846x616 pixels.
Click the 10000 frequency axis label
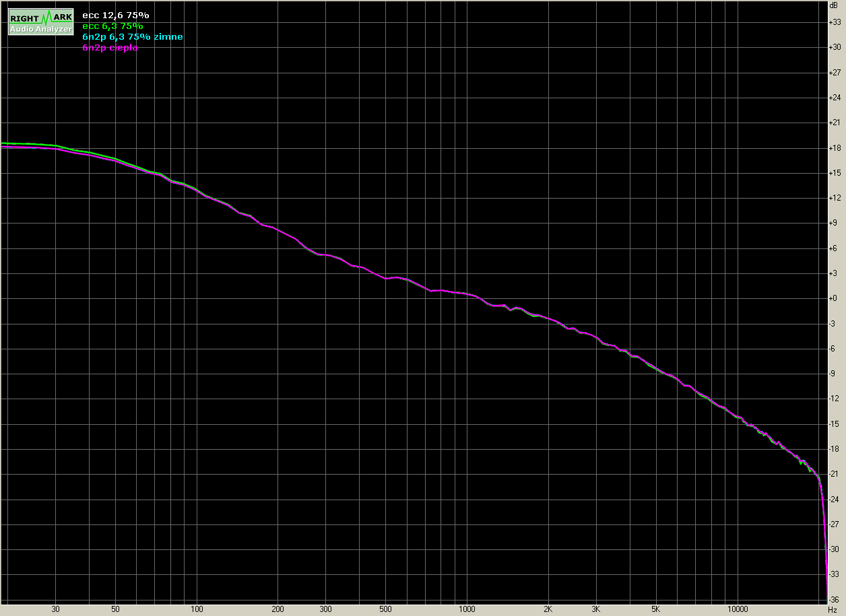[737, 609]
